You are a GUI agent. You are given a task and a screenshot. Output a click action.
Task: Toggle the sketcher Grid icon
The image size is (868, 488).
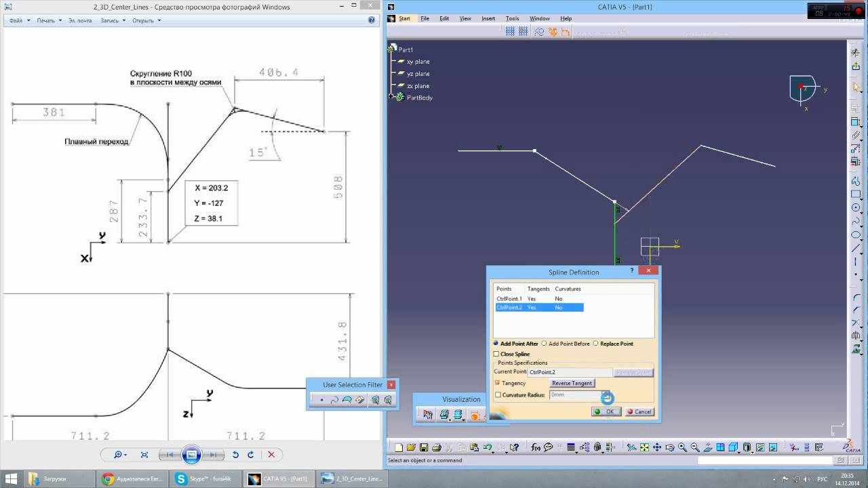tap(510, 31)
